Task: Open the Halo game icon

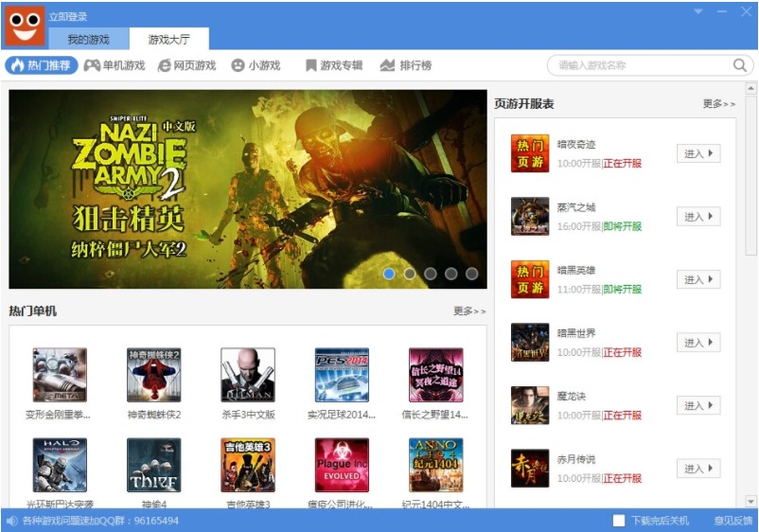Action: tap(60, 465)
